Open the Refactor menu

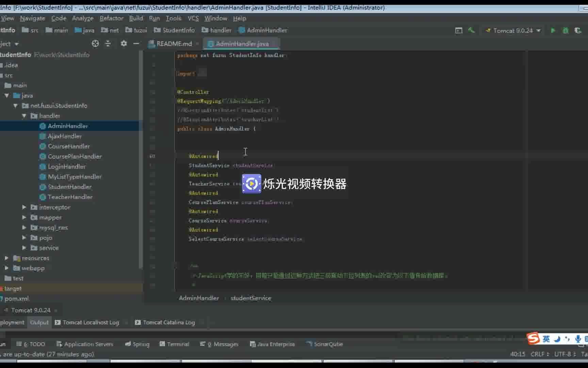click(111, 18)
